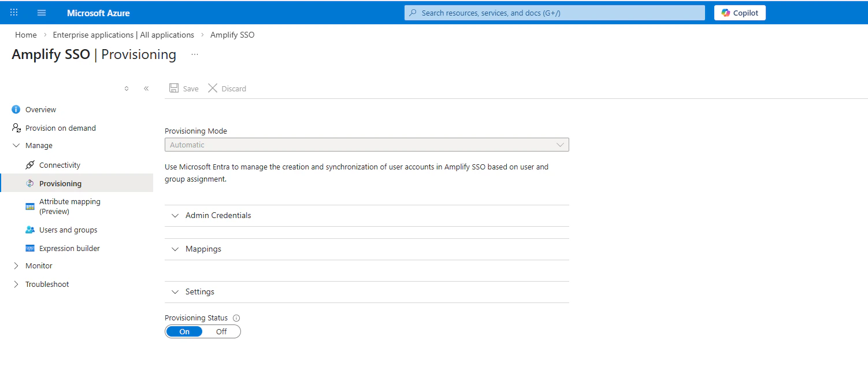Open Attribute mapping (Preview)
868x369 pixels.
click(x=70, y=206)
